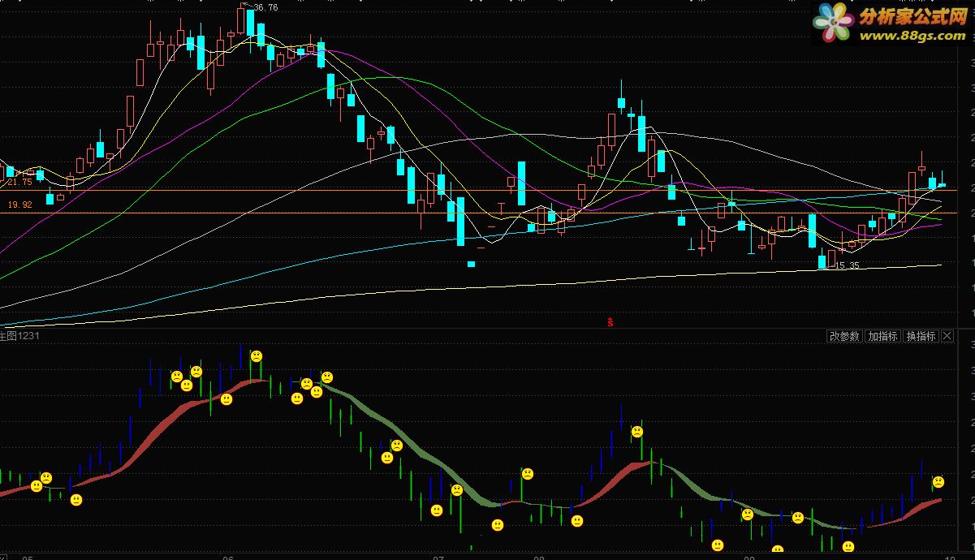Viewport: 975px width, 560px height.
Task: Click the 15.35 low price label
Action: point(847,265)
